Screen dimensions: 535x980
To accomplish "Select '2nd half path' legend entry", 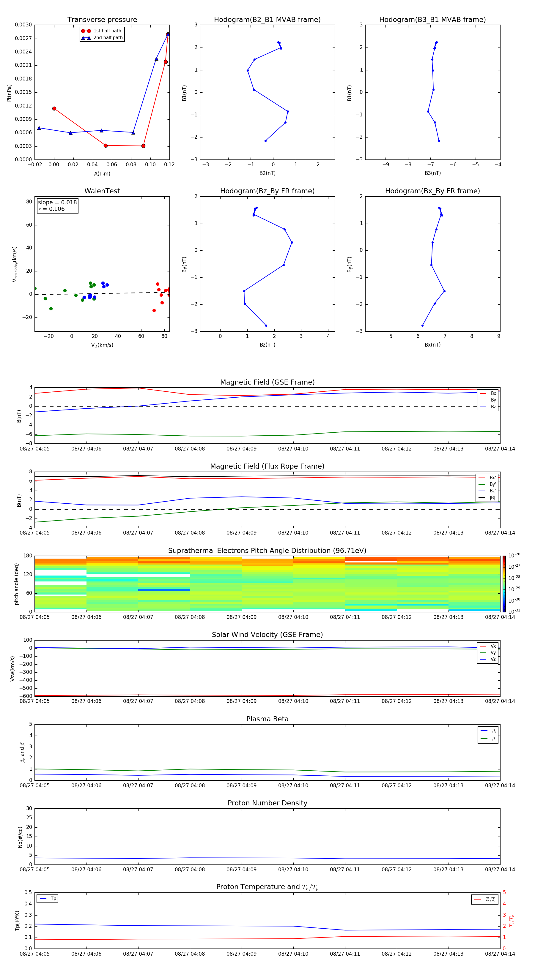I will [x=102, y=38].
